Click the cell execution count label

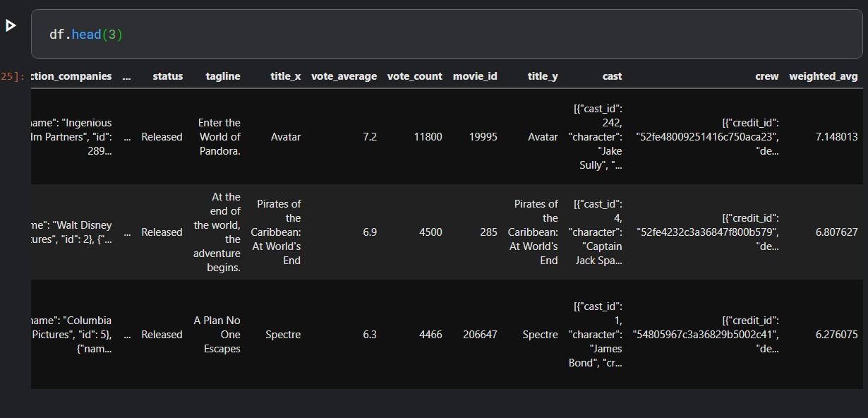(11, 76)
